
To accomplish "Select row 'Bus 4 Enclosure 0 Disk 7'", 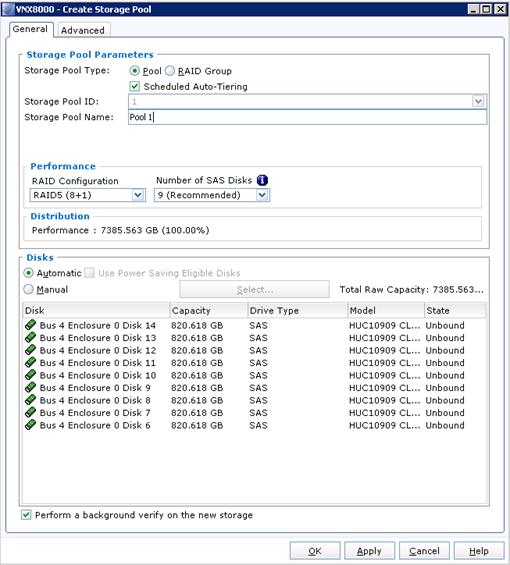I will click(x=254, y=412).
